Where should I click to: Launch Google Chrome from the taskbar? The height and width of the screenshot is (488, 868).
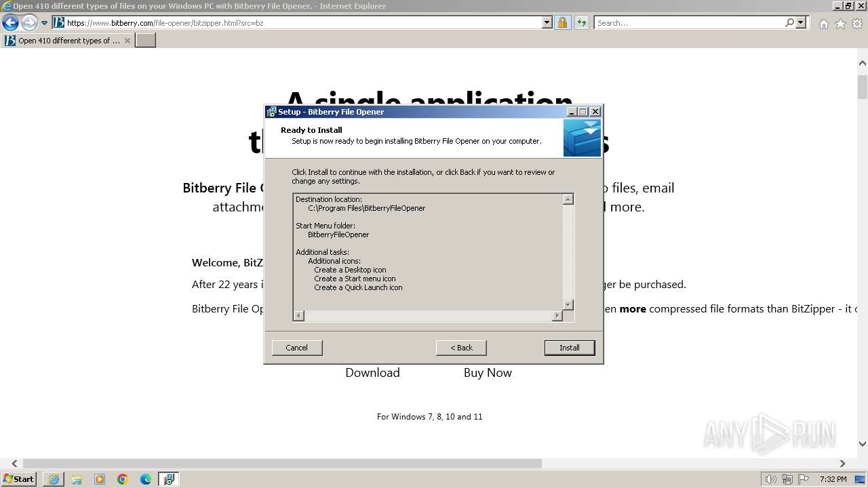point(123,479)
